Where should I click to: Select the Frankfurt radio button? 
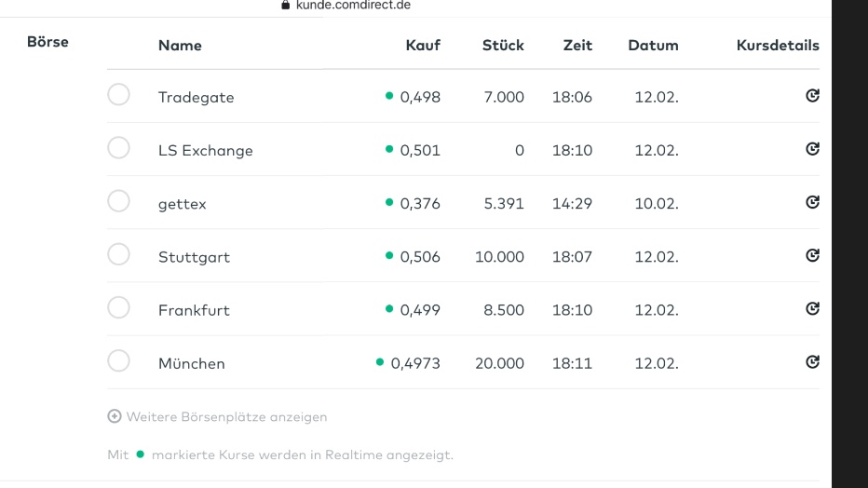point(118,308)
